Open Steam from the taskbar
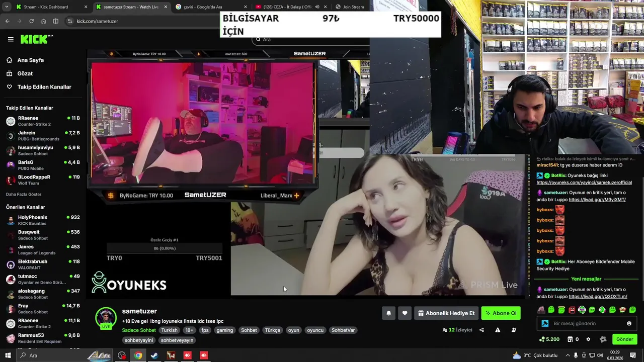Viewport: 644px width, 362px height. (154, 355)
